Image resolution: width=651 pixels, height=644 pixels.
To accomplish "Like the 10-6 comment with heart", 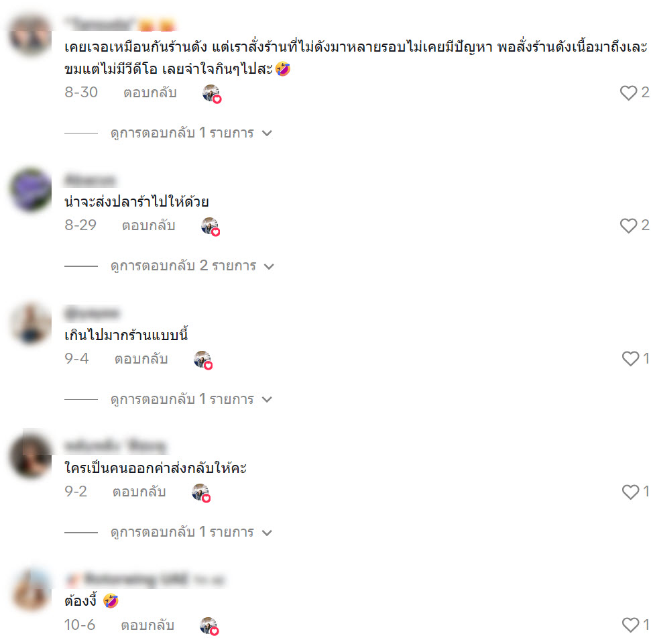I will (x=630, y=625).
